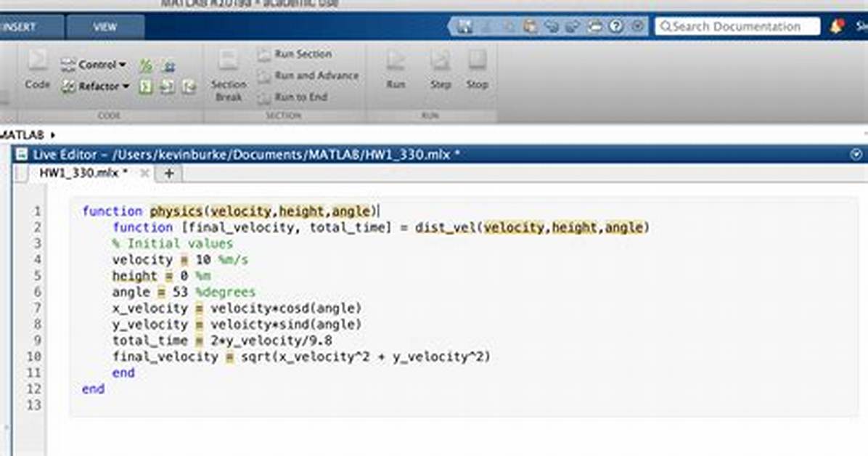Click the Step button

pos(441,69)
